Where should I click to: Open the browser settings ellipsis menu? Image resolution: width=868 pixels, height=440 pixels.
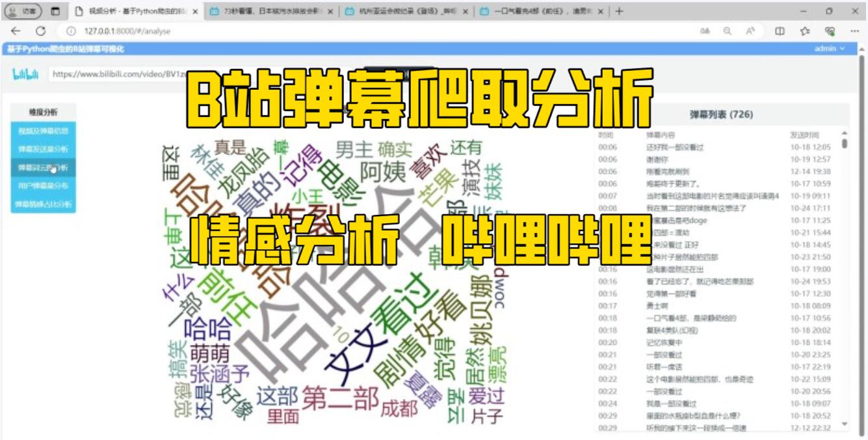(854, 31)
